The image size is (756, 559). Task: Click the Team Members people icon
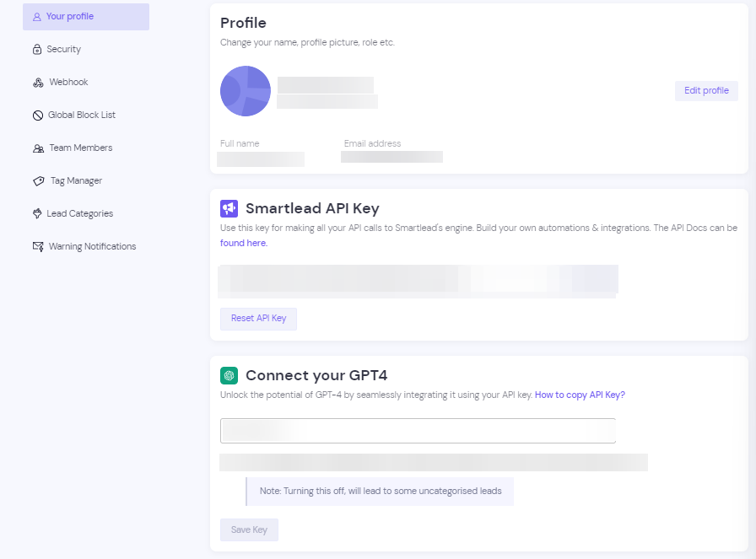click(38, 148)
